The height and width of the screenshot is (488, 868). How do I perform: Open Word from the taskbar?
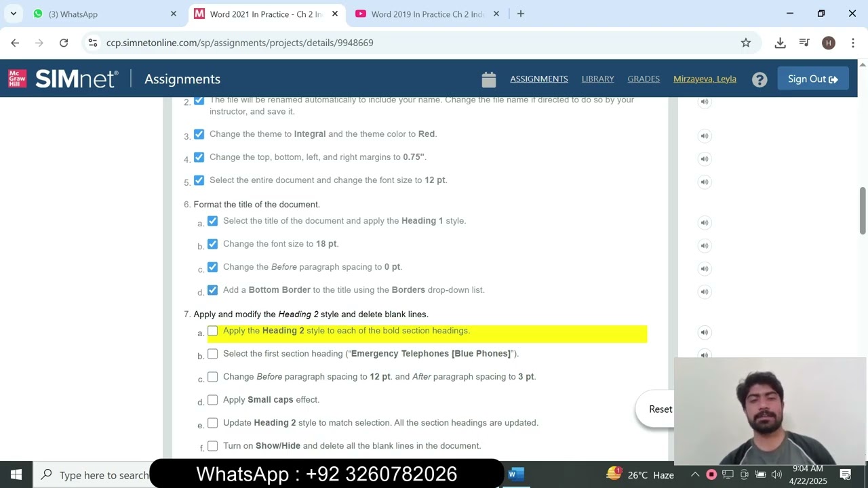515,474
